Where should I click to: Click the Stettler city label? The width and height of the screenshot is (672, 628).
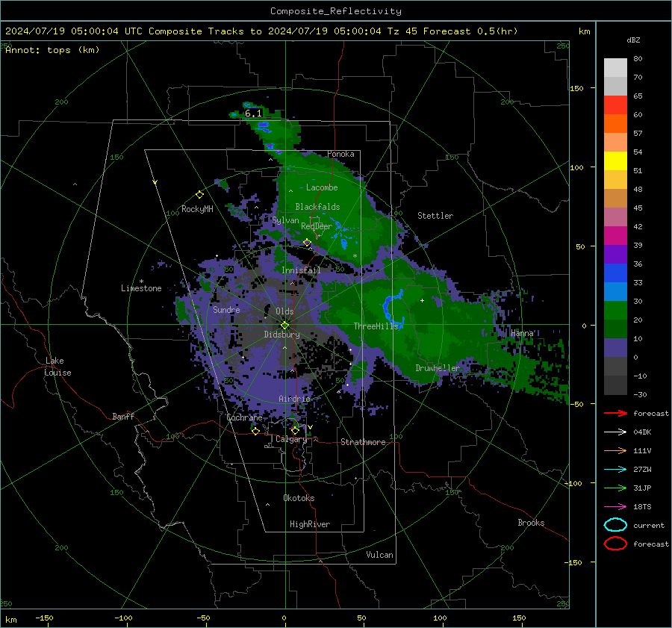[435, 216]
